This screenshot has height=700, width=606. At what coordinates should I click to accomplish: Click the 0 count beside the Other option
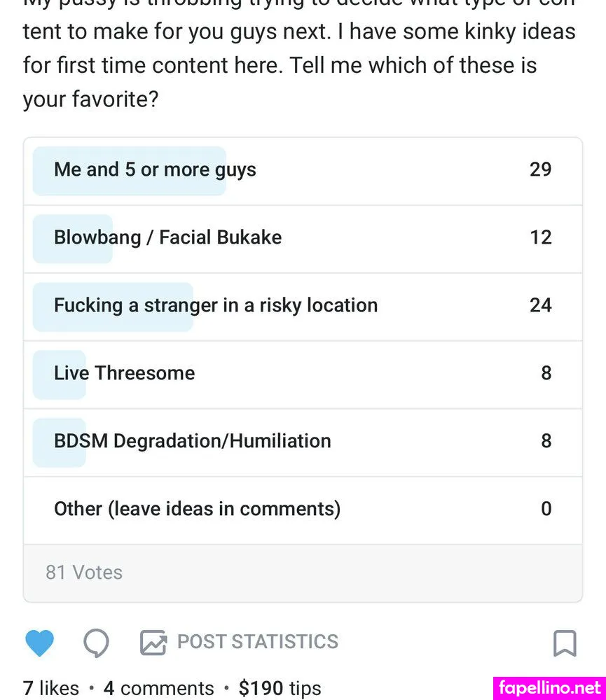(546, 510)
